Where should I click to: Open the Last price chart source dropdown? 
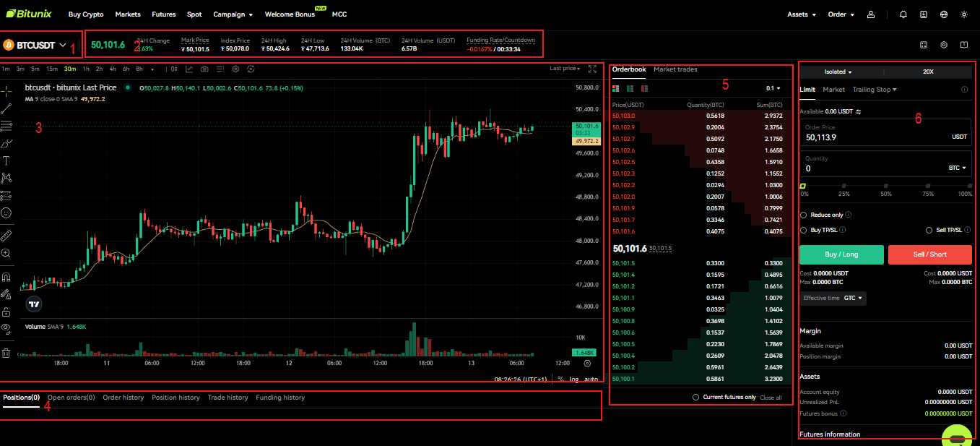pos(564,69)
